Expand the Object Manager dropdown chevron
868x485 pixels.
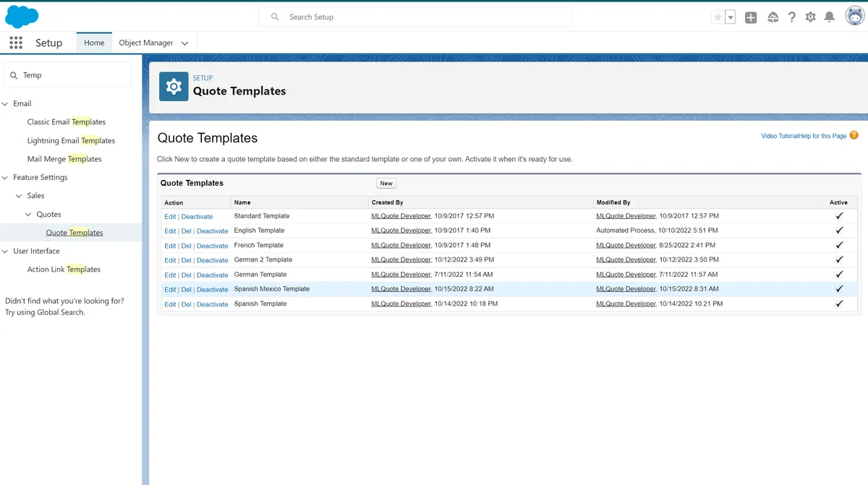point(184,43)
